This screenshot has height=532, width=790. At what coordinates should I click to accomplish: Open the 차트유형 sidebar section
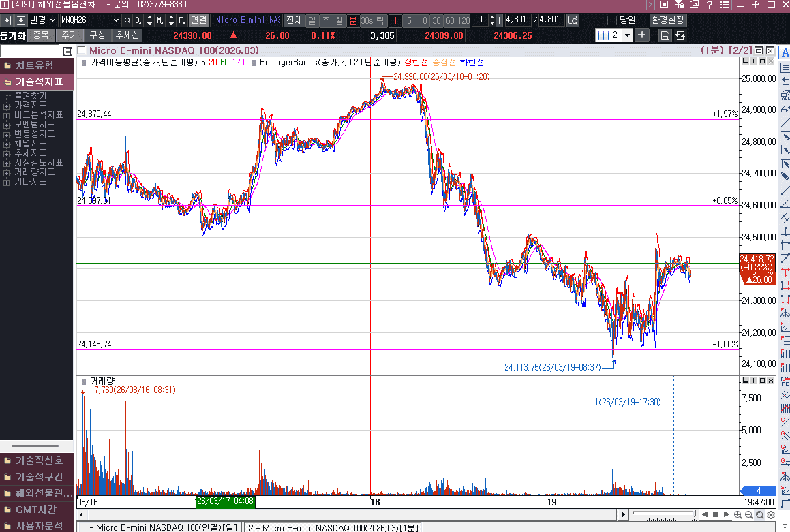[x=36, y=65]
